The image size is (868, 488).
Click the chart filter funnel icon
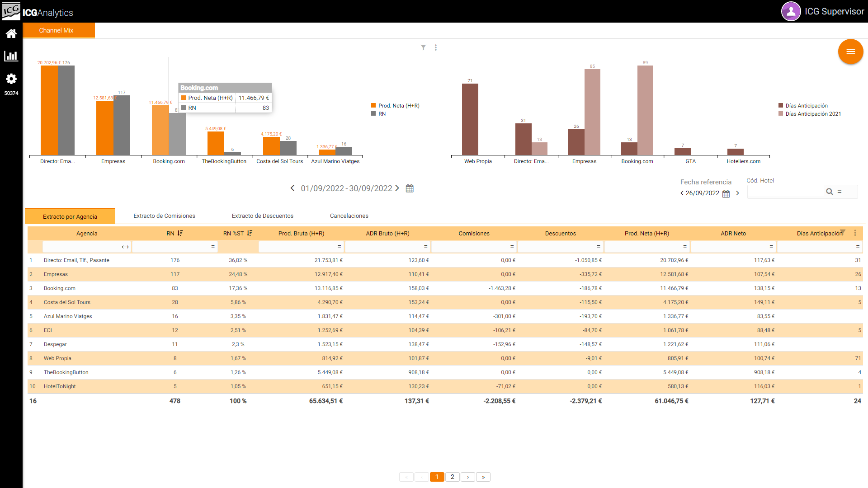[x=423, y=47]
